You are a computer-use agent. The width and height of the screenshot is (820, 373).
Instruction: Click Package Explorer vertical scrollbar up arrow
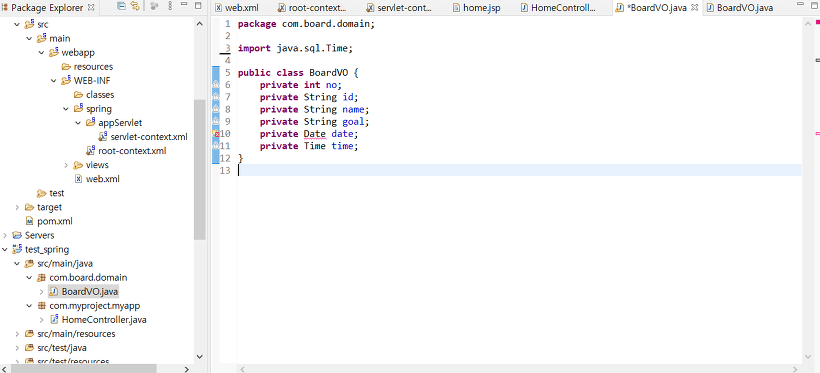pos(199,24)
